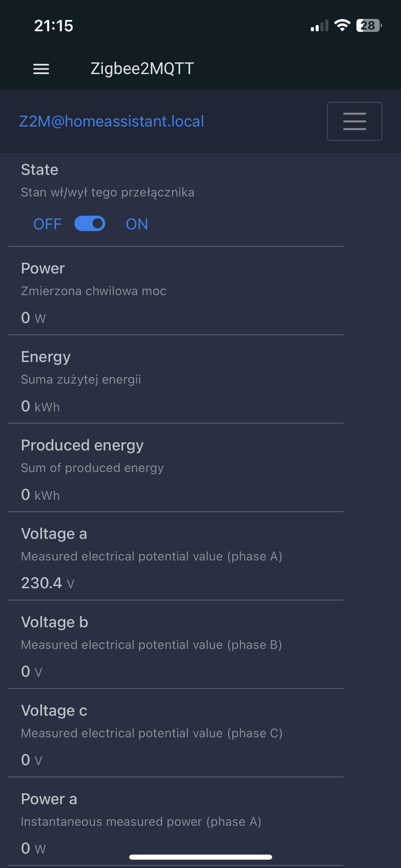Tap the home indicator bar at bottom
The height and width of the screenshot is (868, 401).
tap(200, 857)
